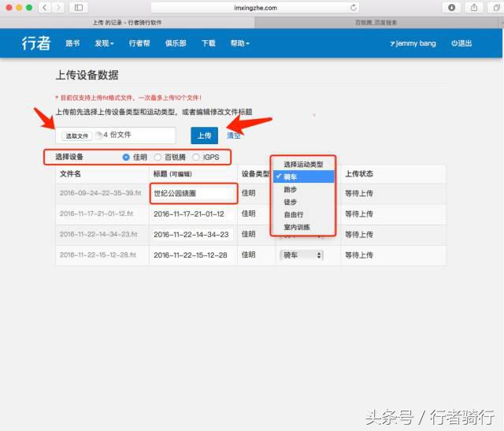This screenshot has height=431, width=504.
Task: Click the imxingzhe.com address bar
Action: tap(255, 8)
